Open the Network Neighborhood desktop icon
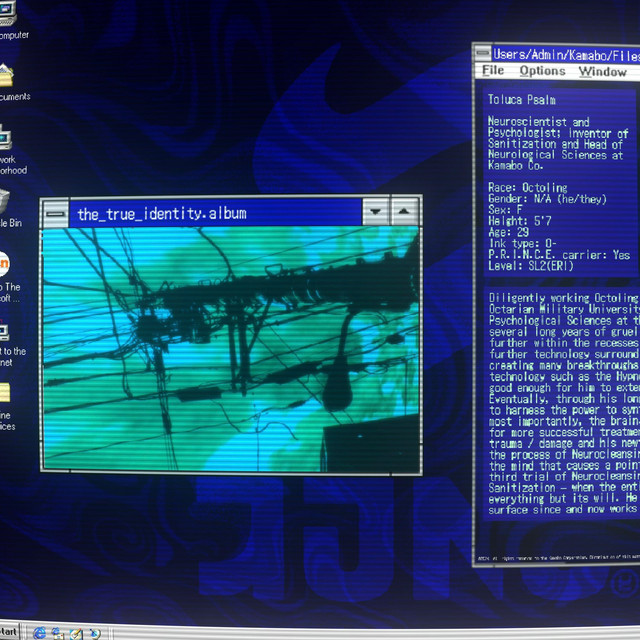 [x=6, y=137]
